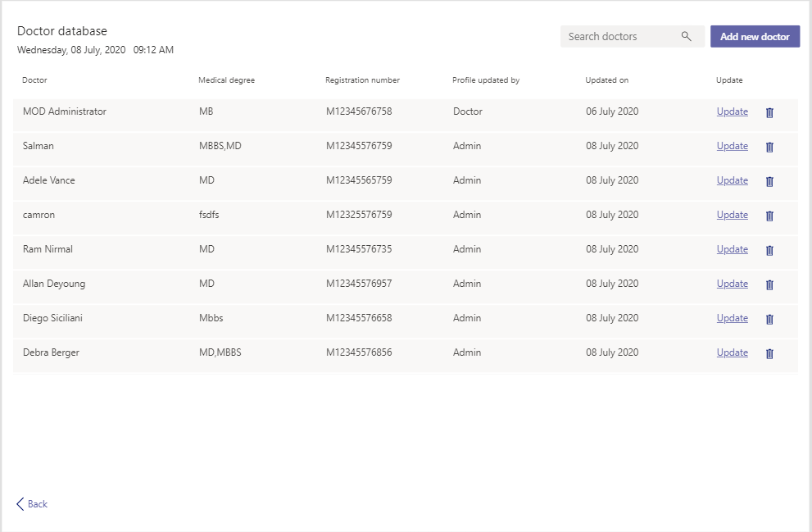Delete Debra Berger using the trash icon

(769, 354)
